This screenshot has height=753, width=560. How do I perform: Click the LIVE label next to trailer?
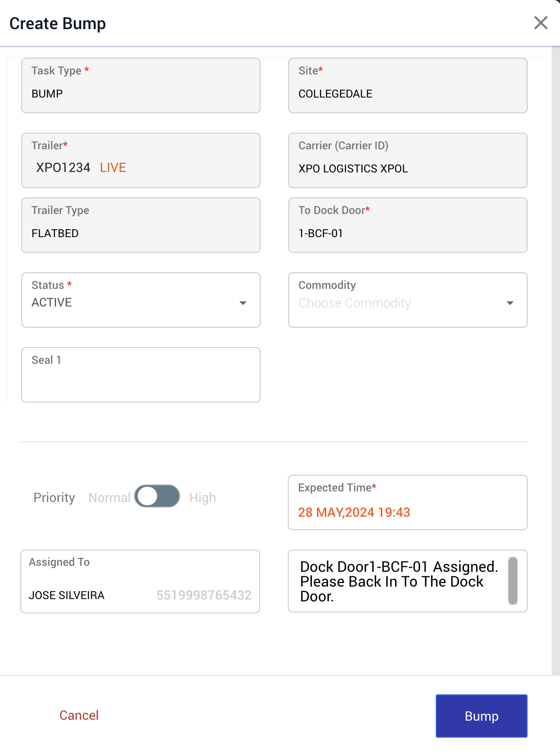(x=113, y=167)
